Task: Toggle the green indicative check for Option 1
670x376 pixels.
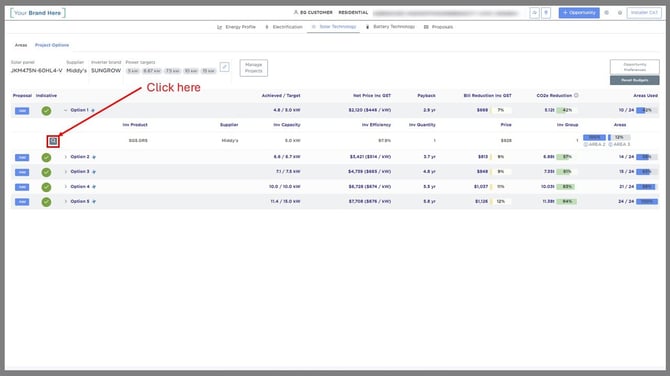Action: coord(46,111)
